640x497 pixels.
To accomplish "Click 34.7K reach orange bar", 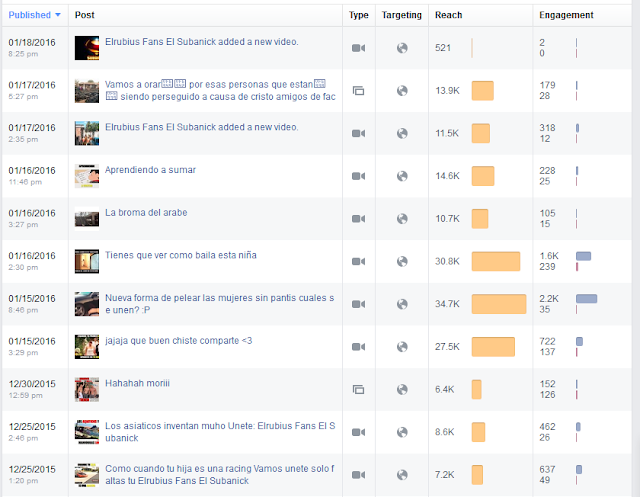I will pyautogui.click(x=499, y=304).
